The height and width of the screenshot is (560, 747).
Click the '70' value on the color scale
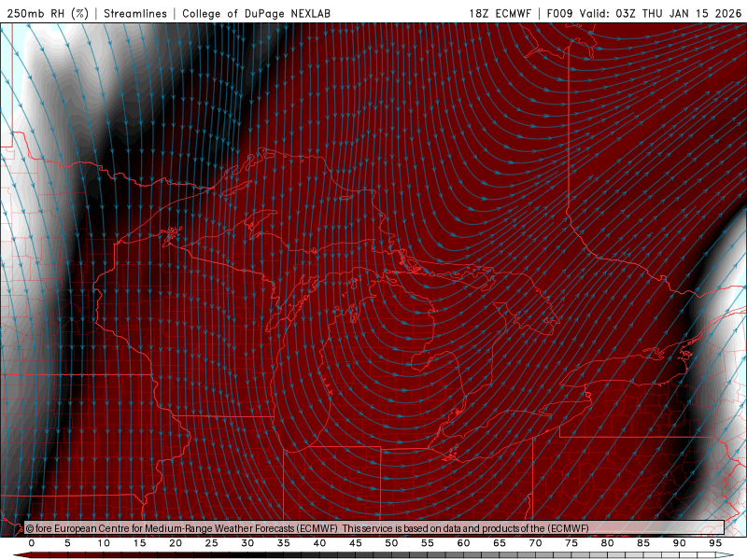point(535,543)
